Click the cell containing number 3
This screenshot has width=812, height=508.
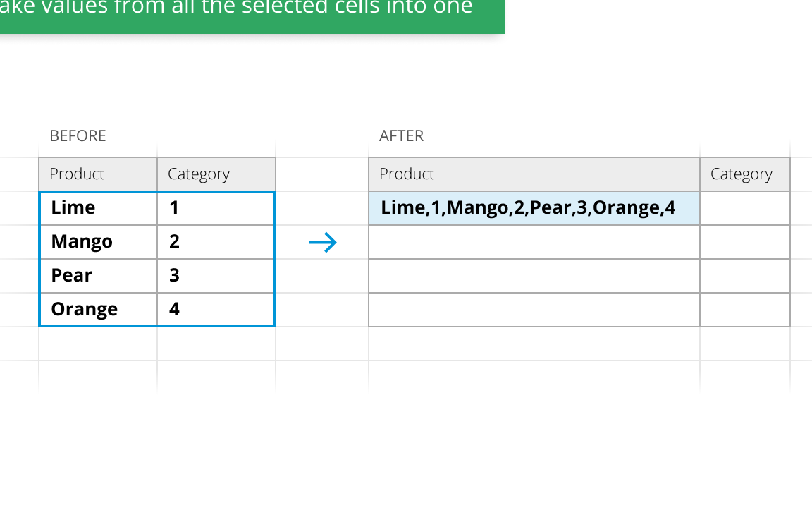pyautogui.click(x=216, y=276)
